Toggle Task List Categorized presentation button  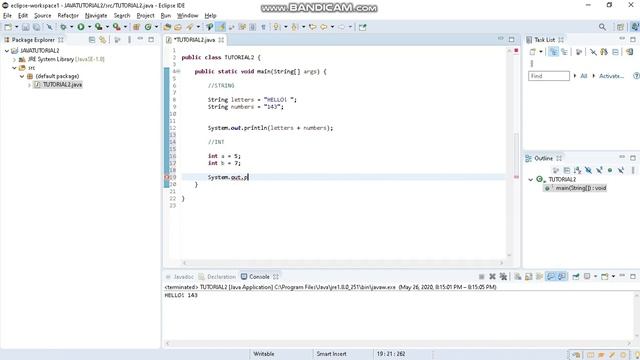(x=553, y=52)
